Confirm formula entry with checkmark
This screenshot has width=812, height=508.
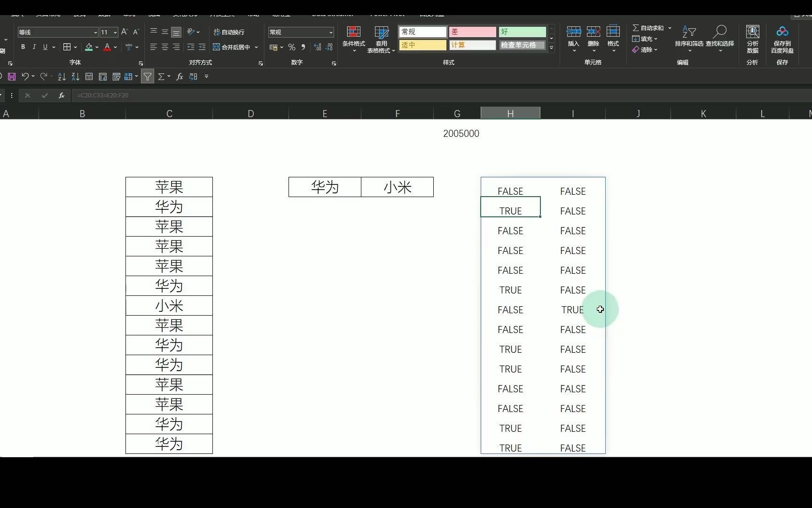pyautogui.click(x=45, y=95)
